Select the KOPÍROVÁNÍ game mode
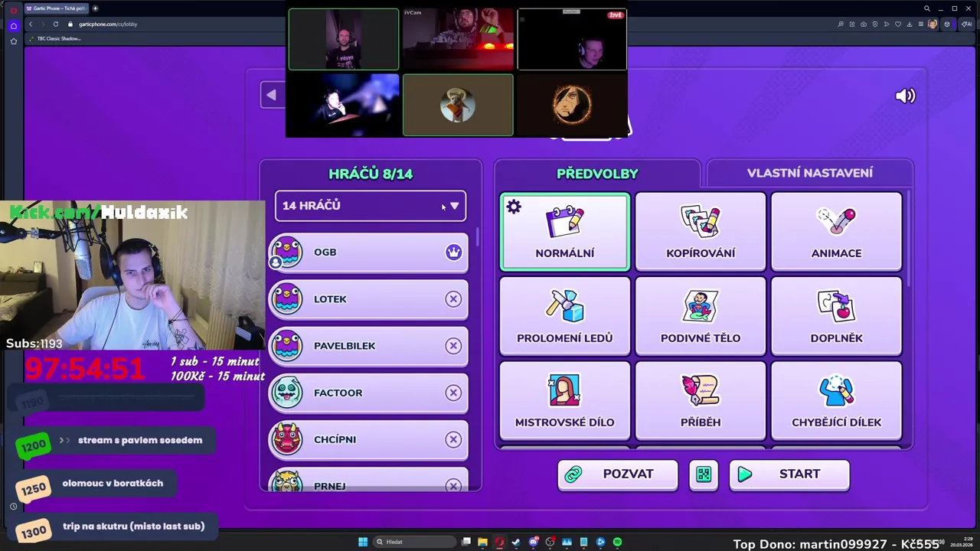 (x=701, y=232)
